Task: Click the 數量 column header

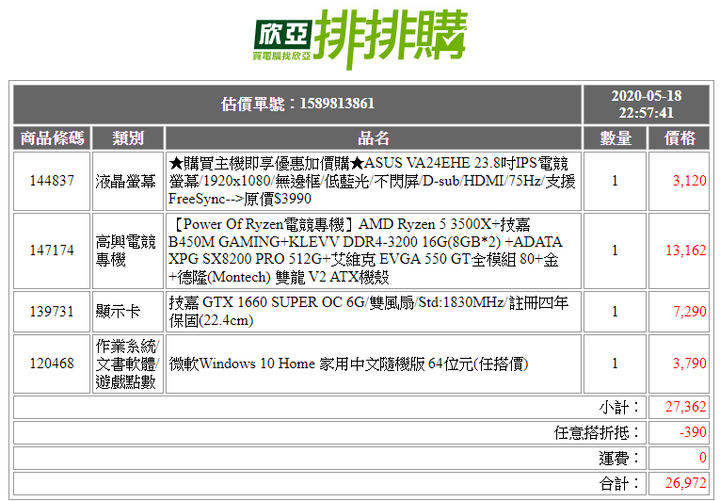Action: click(615, 138)
